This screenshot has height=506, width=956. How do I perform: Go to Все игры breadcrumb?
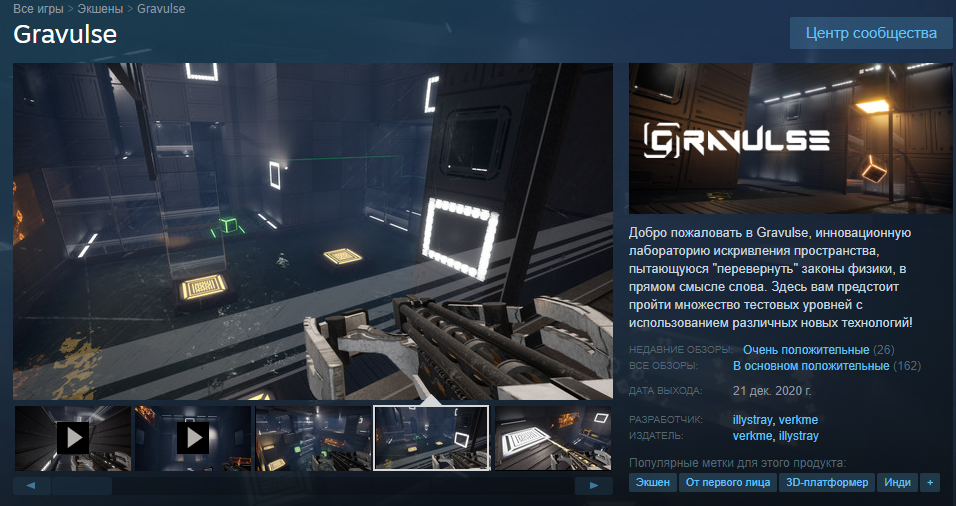pos(38,9)
